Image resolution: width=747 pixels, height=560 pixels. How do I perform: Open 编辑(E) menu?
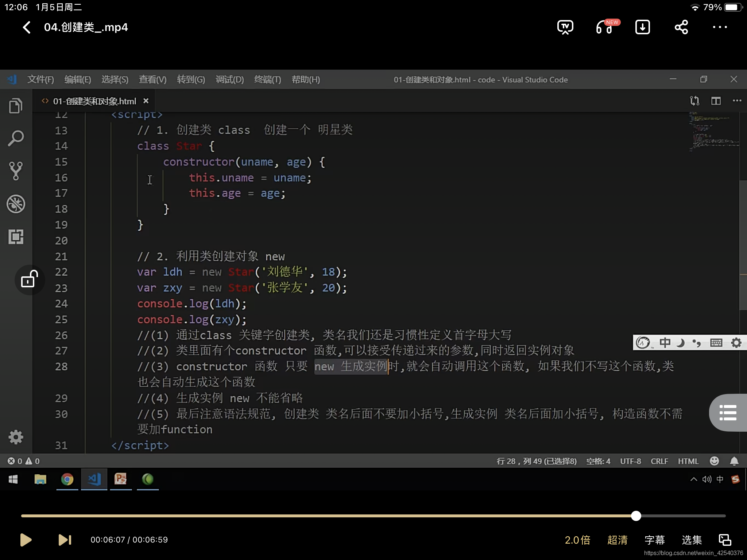(x=78, y=79)
